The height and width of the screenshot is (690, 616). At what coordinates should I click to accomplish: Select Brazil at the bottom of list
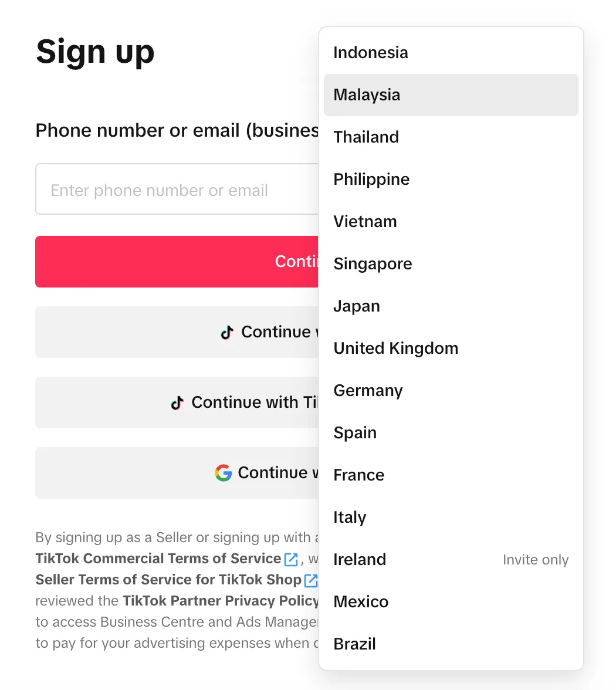point(355,644)
